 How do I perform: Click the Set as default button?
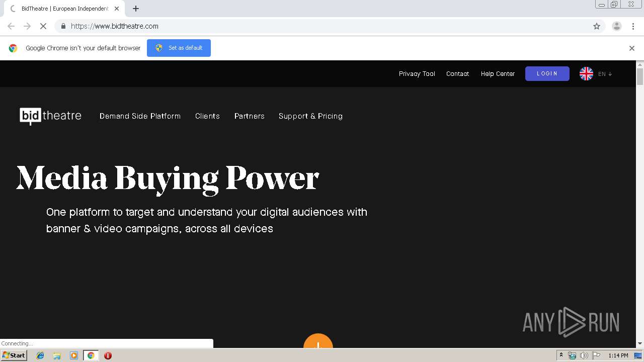click(179, 48)
